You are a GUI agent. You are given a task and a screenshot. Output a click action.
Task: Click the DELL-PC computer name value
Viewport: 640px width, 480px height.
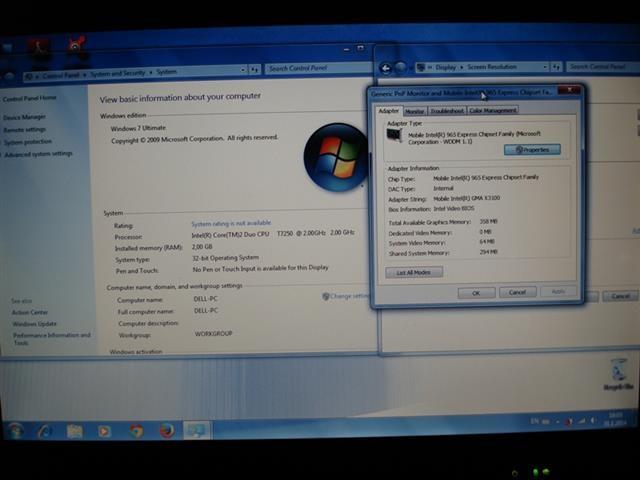click(x=206, y=299)
